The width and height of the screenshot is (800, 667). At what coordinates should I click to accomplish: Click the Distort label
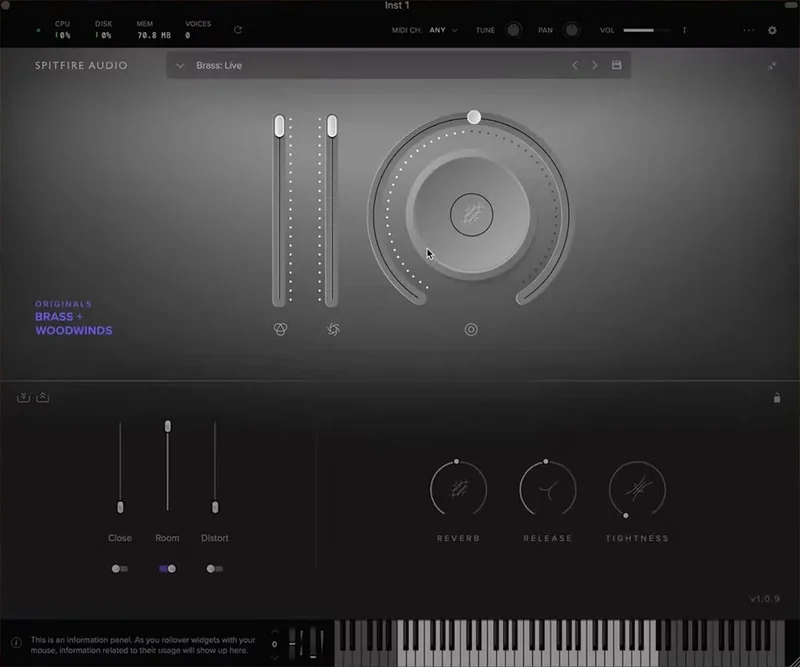[x=215, y=538]
